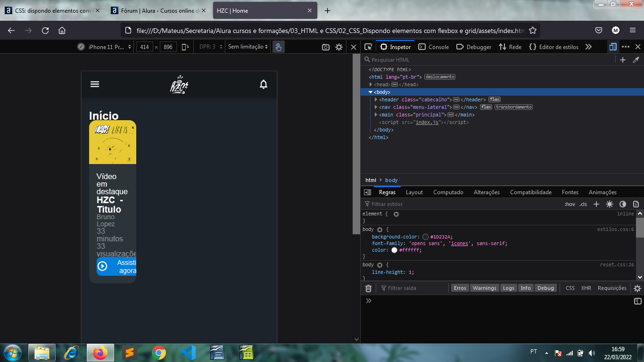Expand header class cabecalho node
The height and width of the screenshot is (362, 644).
[376, 99]
